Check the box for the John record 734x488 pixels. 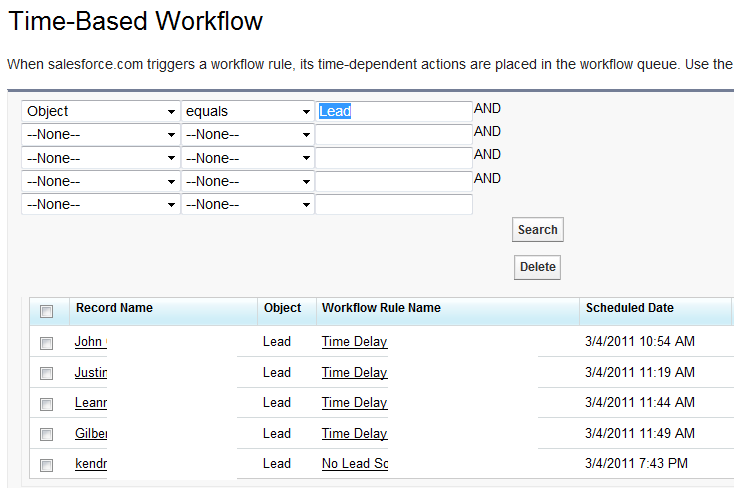click(46, 343)
